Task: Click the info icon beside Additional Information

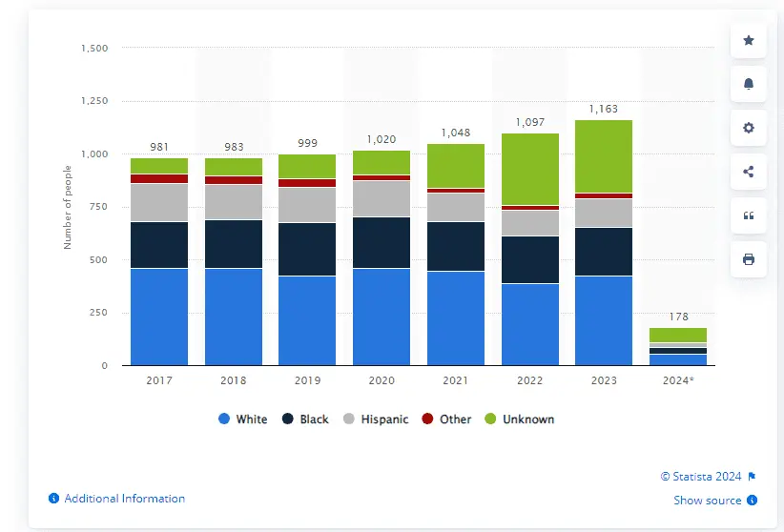Action: point(54,499)
